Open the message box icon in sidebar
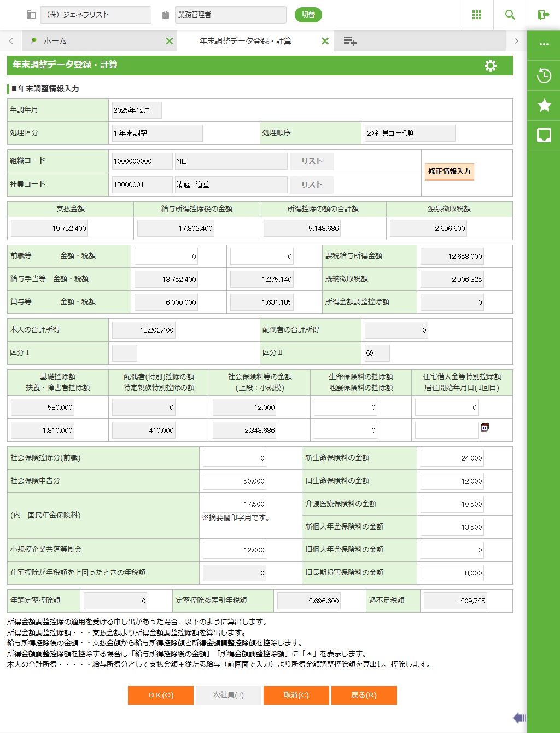The image size is (560, 733). (544, 135)
